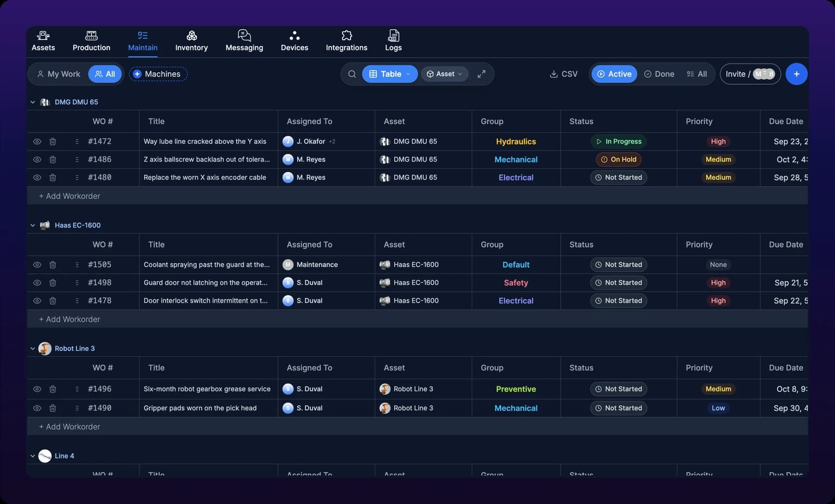Toggle eye icon for work order #1498
The image size is (835, 504).
(37, 282)
